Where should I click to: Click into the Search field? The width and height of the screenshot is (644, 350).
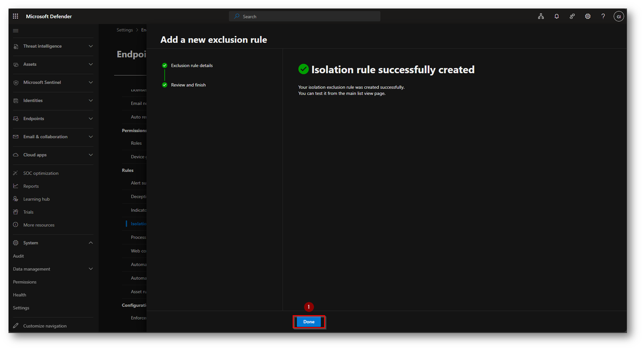pyautogui.click(x=305, y=17)
